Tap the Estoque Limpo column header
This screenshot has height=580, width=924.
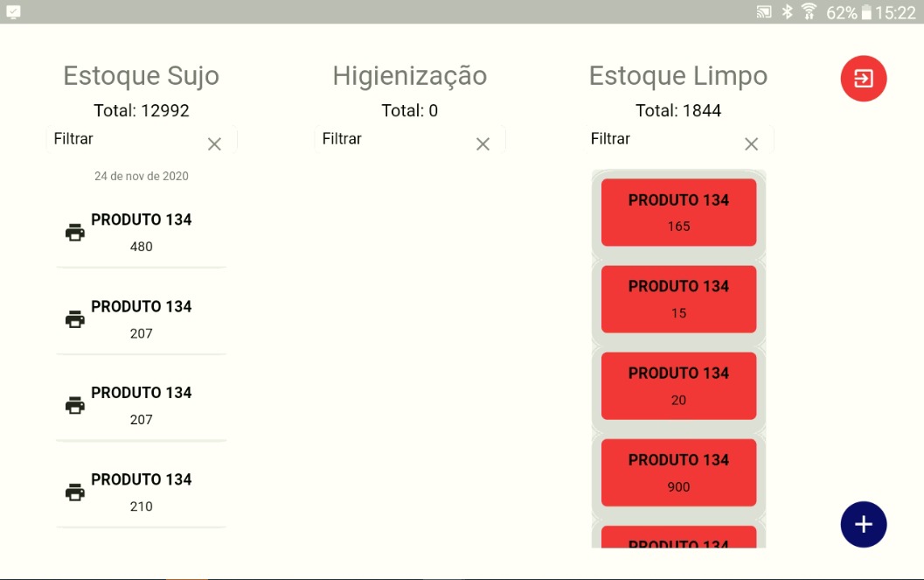point(678,76)
